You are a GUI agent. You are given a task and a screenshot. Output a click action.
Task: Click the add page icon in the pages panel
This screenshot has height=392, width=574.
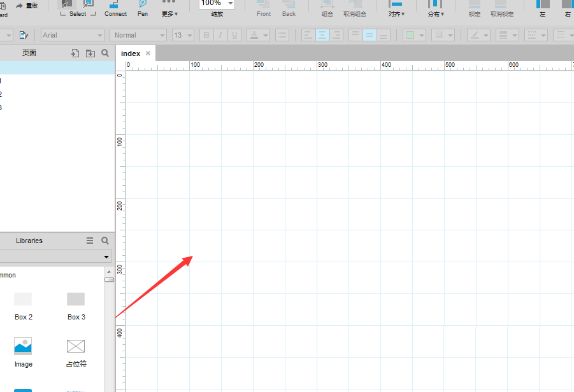(75, 53)
